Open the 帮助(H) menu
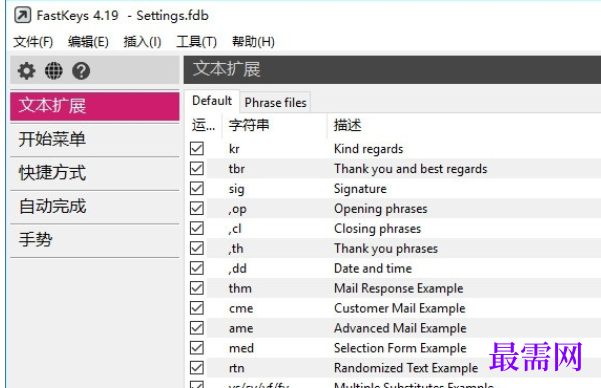The width and height of the screenshot is (601, 388). click(x=253, y=41)
